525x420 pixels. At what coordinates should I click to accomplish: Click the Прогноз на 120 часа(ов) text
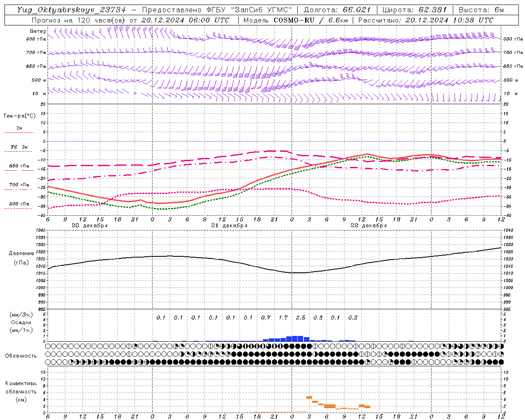coord(79,20)
